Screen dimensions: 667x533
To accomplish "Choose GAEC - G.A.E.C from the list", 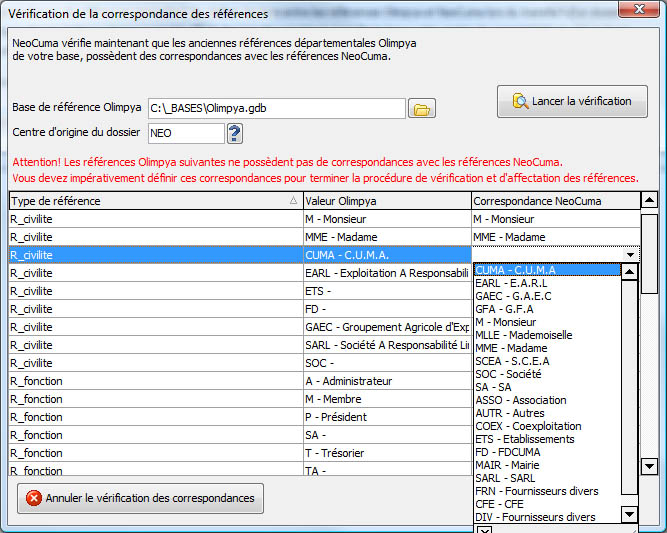I will click(x=547, y=296).
